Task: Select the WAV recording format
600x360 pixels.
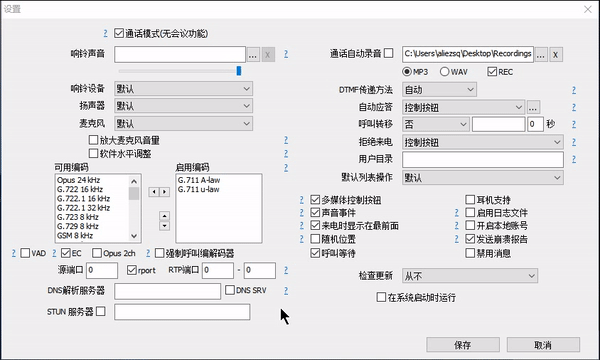Action: pos(444,72)
